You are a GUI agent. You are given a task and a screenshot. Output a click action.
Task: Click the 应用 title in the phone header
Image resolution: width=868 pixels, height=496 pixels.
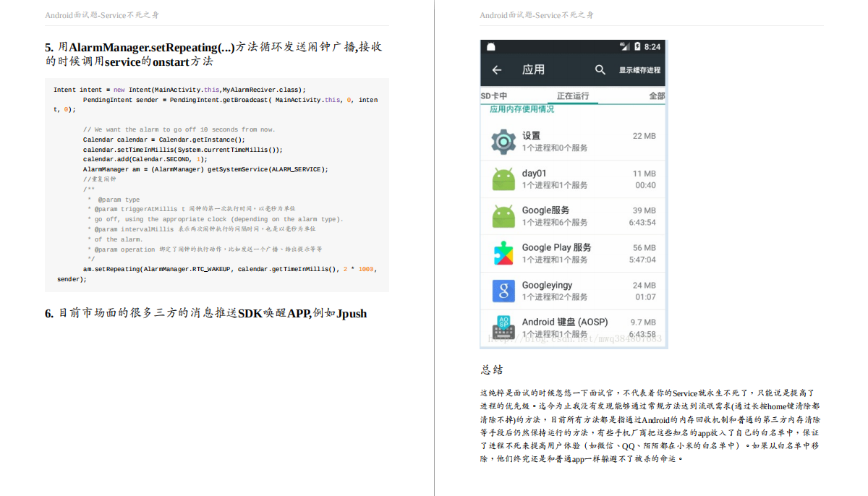coord(534,70)
